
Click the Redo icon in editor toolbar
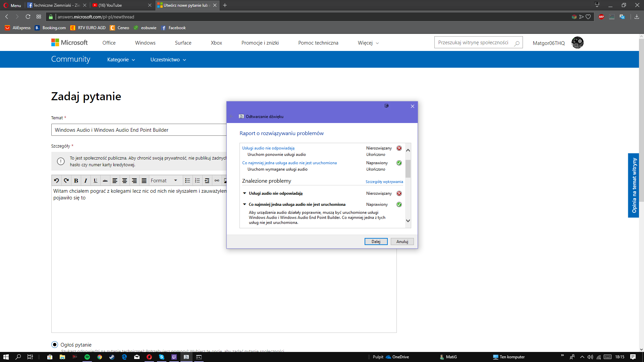(x=66, y=180)
